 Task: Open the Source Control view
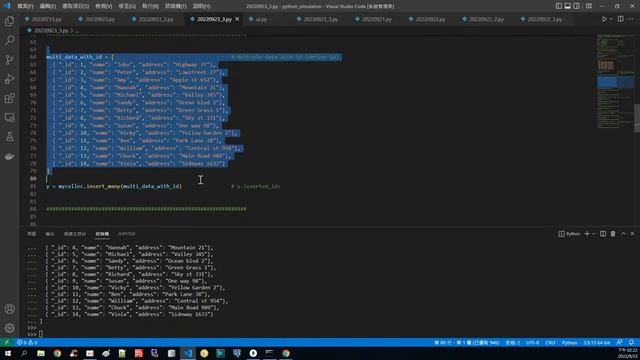coord(9,60)
